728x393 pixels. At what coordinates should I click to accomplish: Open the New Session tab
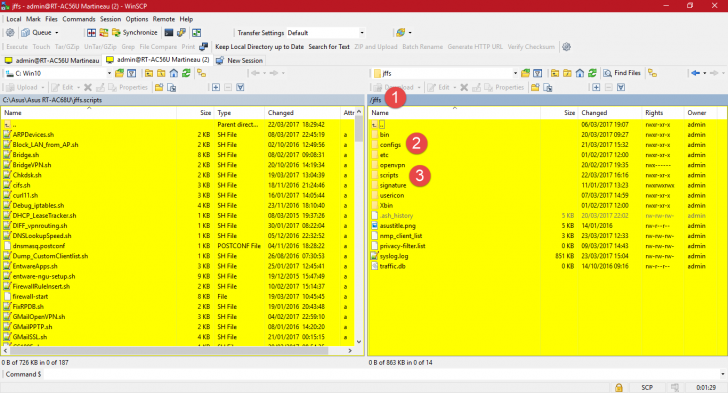tap(240, 60)
